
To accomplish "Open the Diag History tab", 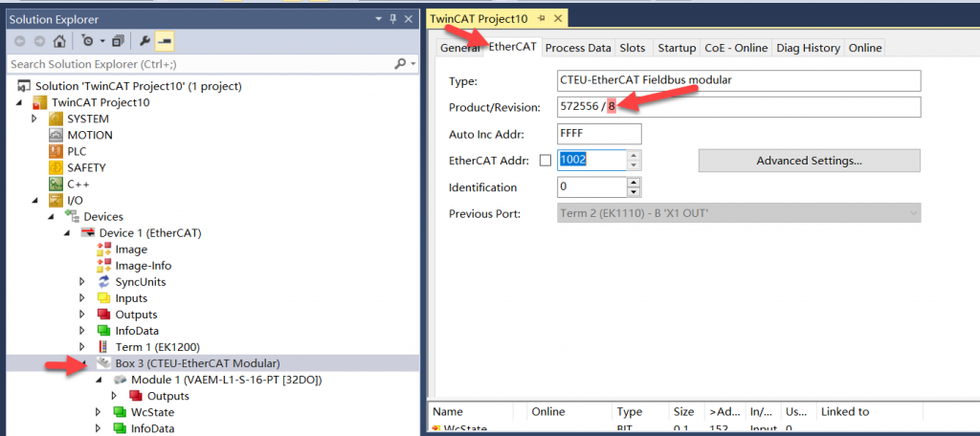I will coord(808,48).
